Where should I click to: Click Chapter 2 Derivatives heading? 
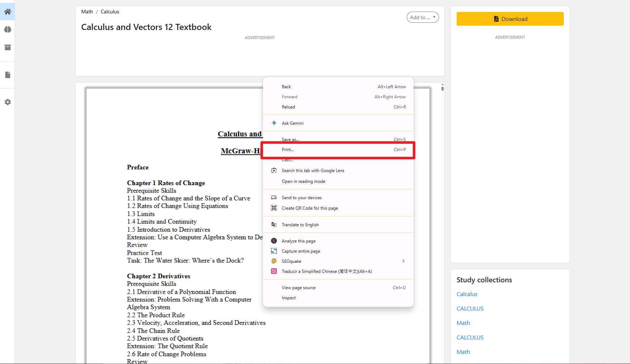click(x=158, y=276)
